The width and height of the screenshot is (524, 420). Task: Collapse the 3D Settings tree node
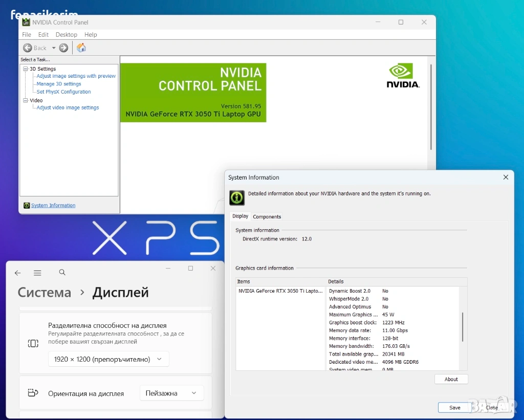pos(25,69)
